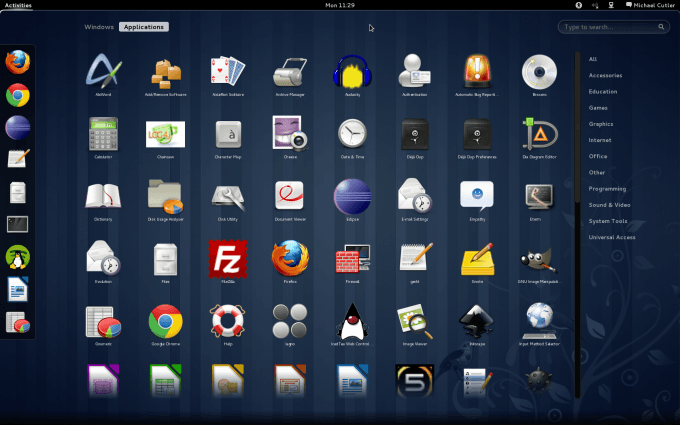The image size is (680, 425).
Task: Open the Firewall configuration app
Action: [351, 258]
